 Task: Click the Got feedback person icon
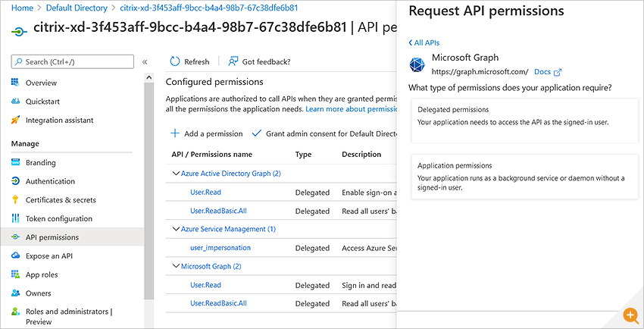(233, 61)
